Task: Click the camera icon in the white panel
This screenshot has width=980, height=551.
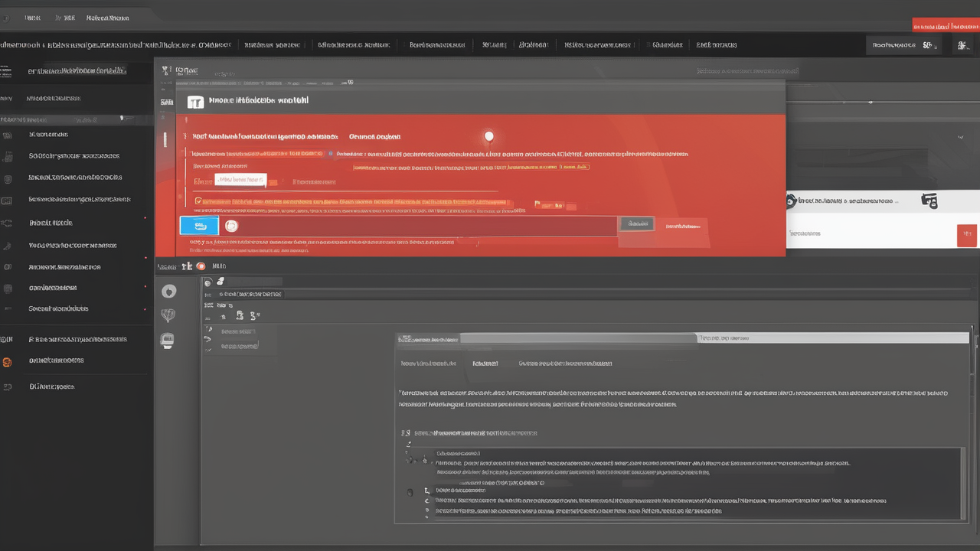Action: [929, 201]
